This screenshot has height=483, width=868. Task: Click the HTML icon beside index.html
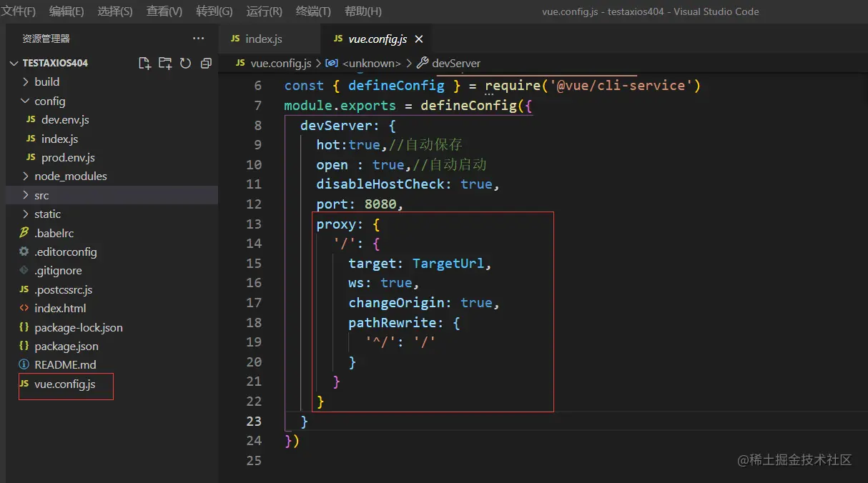point(24,309)
